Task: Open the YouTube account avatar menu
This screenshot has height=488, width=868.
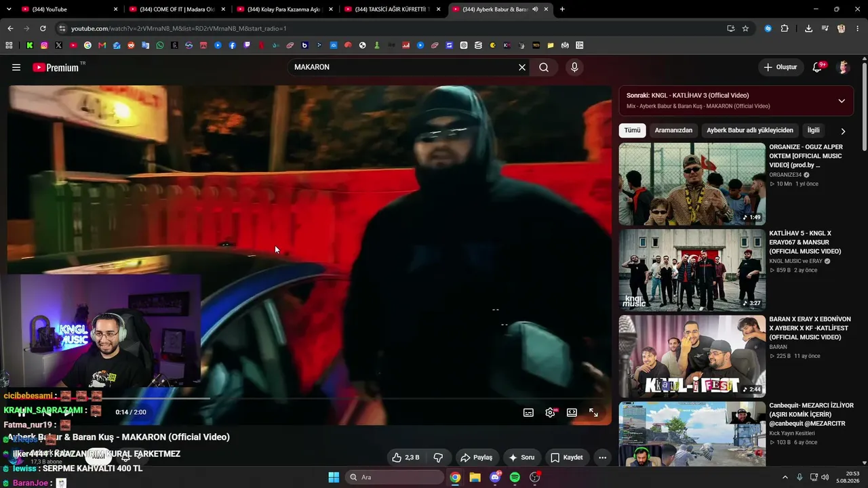Action: click(844, 67)
